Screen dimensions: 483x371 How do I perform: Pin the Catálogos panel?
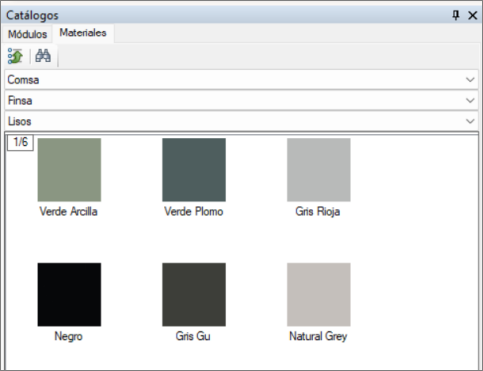(x=456, y=15)
